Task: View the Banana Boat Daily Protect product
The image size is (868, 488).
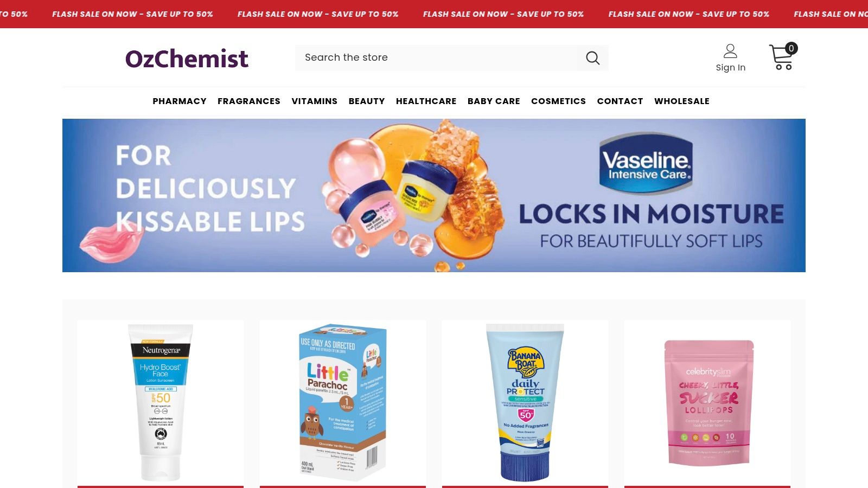Action: [x=525, y=402]
